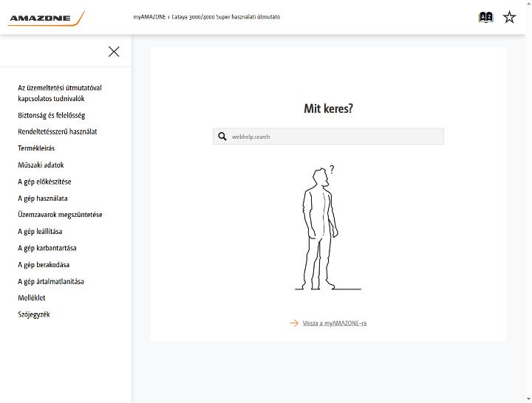The width and height of the screenshot is (532, 403).
Task: Go to Műszaki adatok
Action: (41, 165)
